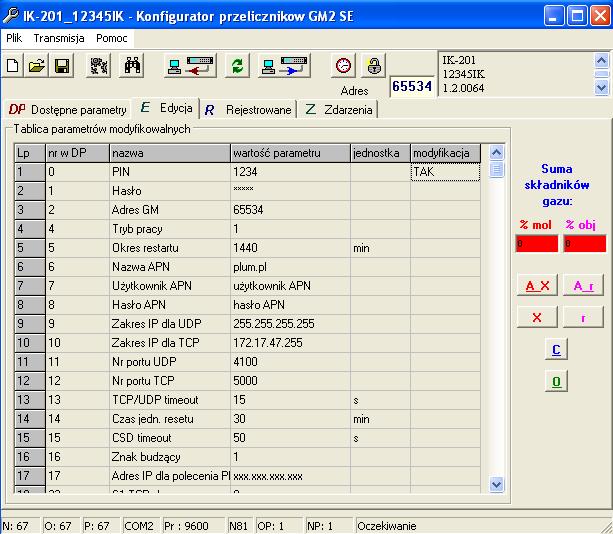Open the Pomoc menu

click(112, 38)
